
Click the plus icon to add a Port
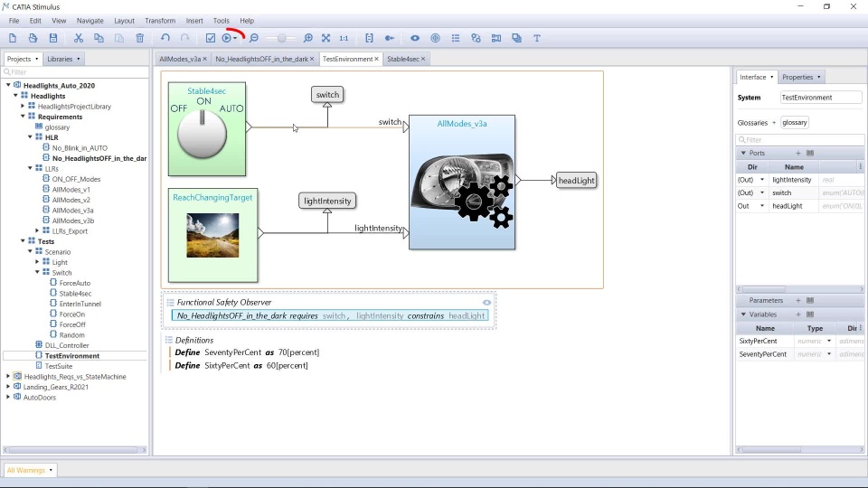click(798, 154)
